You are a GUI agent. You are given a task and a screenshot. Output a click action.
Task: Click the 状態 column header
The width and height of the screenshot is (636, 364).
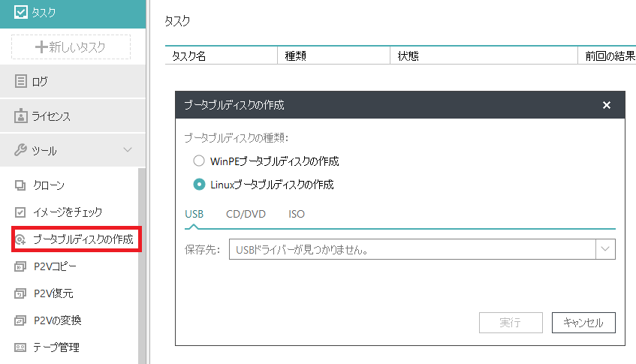(x=484, y=56)
